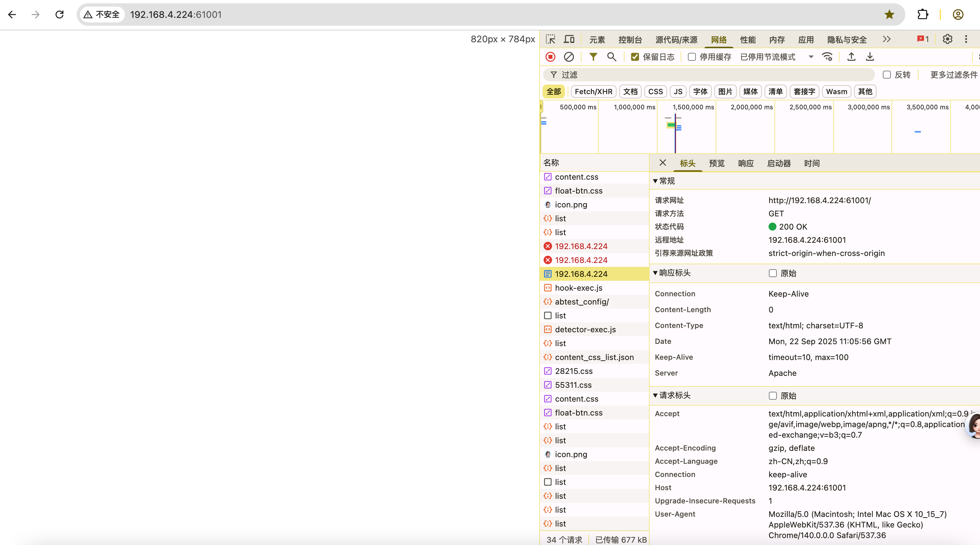This screenshot has height=545, width=980.
Task: Enable the 停用缓存 checkbox
Action: click(692, 57)
